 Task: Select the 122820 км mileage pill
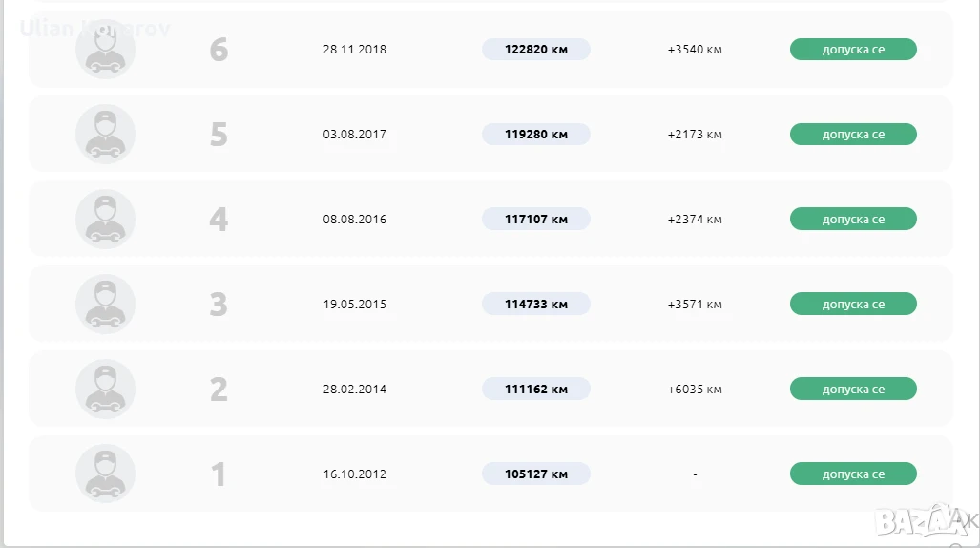(536, 50)
